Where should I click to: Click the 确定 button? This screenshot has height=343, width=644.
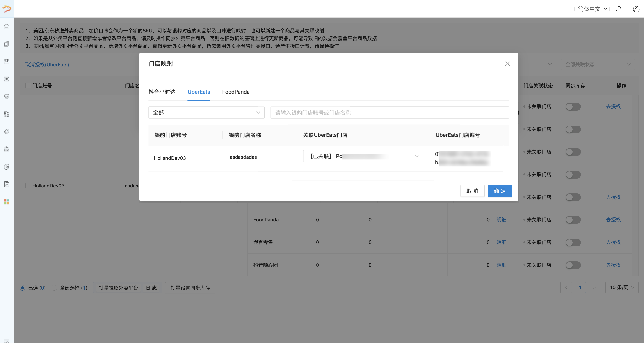[x=500, y=191]
